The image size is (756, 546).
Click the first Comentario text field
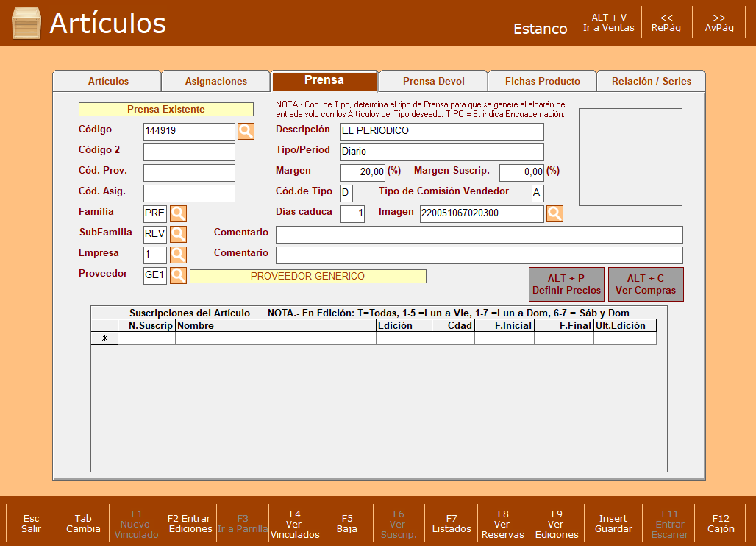tap(479, 235)
